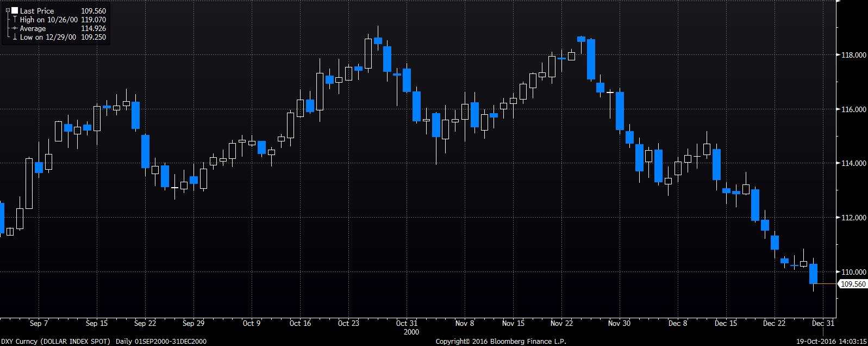Click the white Last Price color swatch
Screen dimensions: 868x346
tap(14, 11)
